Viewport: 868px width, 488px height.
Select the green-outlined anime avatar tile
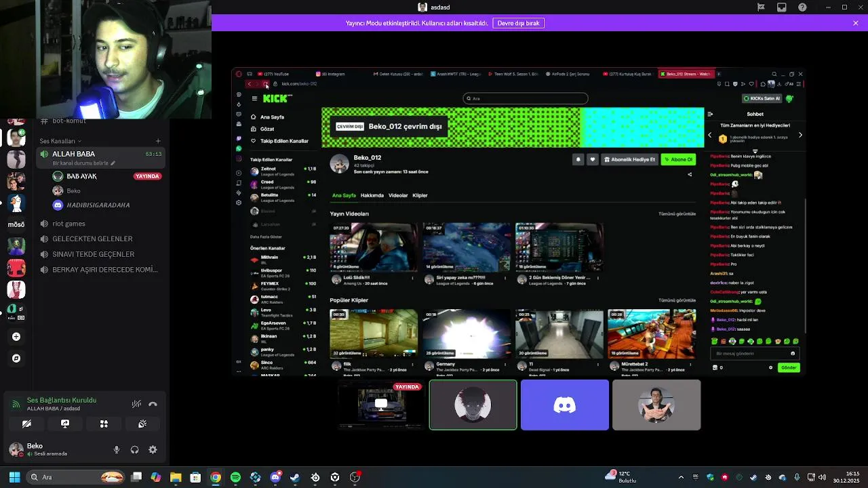[x=473, y=405]
